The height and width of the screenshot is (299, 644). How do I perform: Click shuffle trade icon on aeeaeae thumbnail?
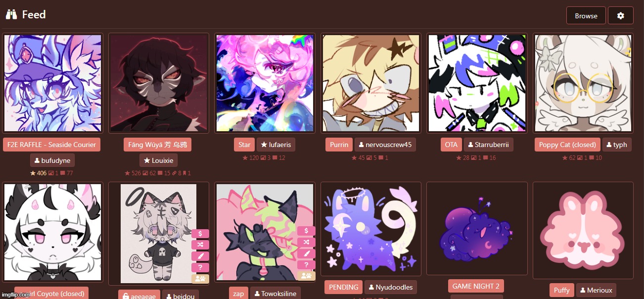pos(200,245)
